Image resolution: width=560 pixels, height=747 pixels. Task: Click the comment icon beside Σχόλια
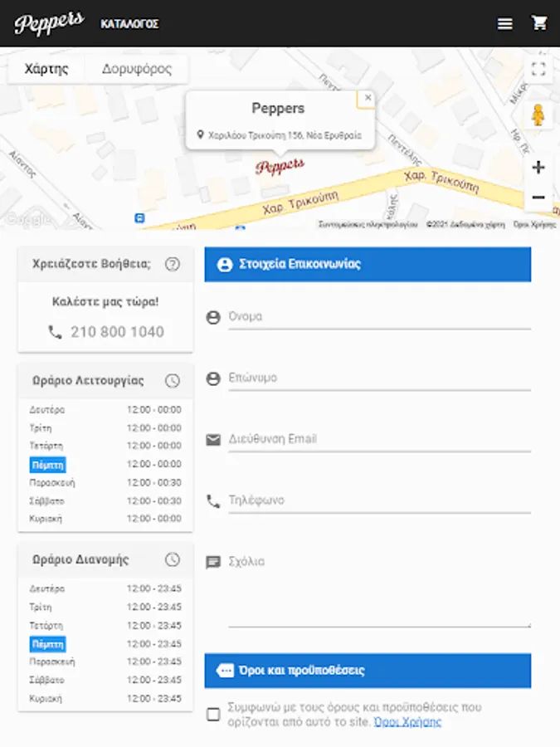pyautogui.click(x=213, y=563)
